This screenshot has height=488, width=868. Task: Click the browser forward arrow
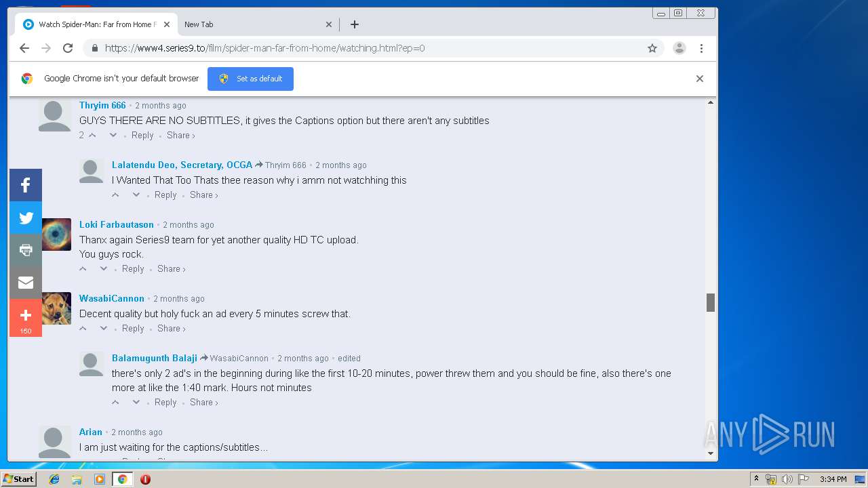[46, 48]
